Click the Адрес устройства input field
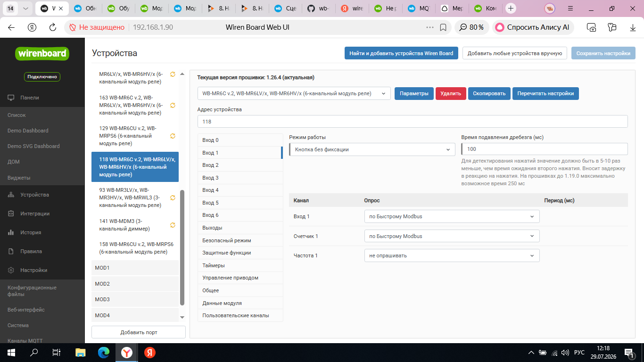This screenshot has width=644, height=362. click(413, 121)
